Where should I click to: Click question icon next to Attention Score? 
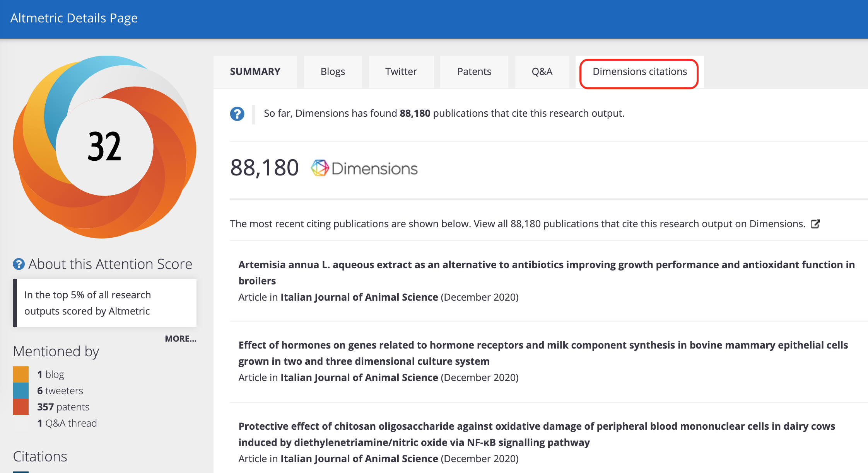pos(19,264)
